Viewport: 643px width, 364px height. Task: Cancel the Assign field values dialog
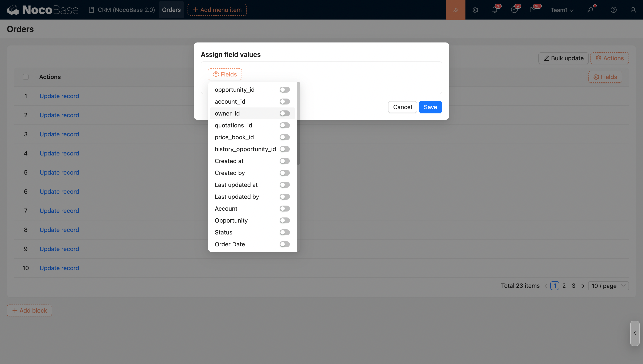point(402,107)
